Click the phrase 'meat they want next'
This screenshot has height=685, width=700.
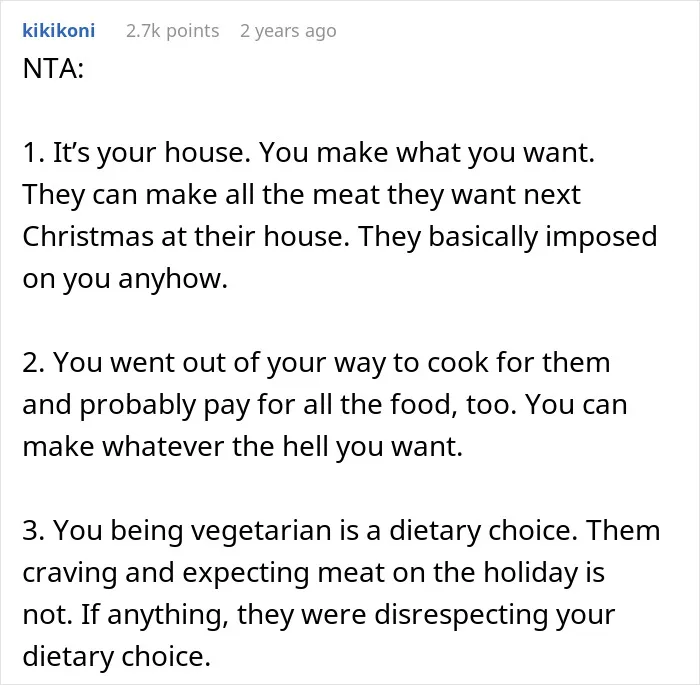click(x=446, y=195)
